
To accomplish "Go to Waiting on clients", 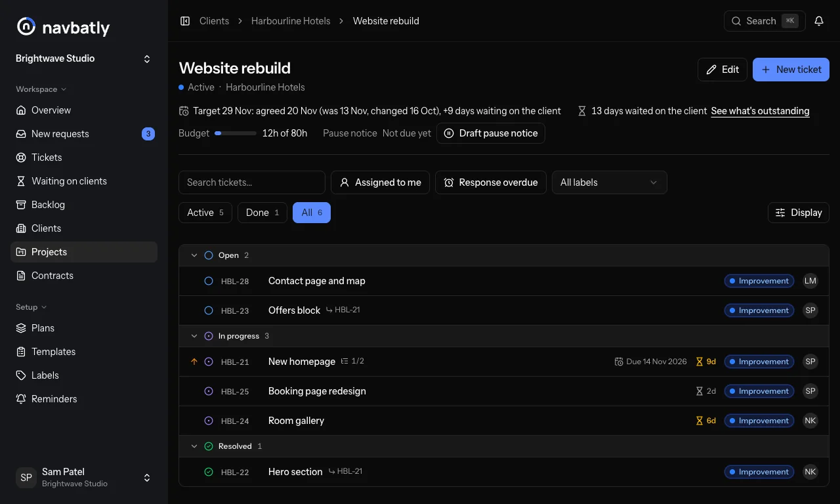I will (x=84, y=181).
